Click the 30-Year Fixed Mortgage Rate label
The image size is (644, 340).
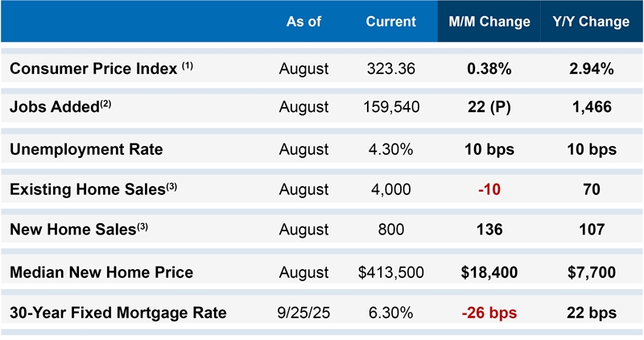(118, 313)
